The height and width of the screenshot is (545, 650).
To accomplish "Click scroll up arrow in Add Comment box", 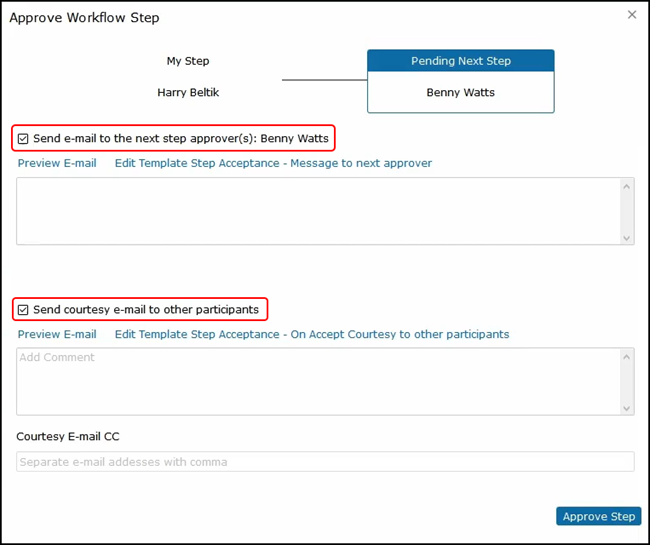I will (627, 356).
